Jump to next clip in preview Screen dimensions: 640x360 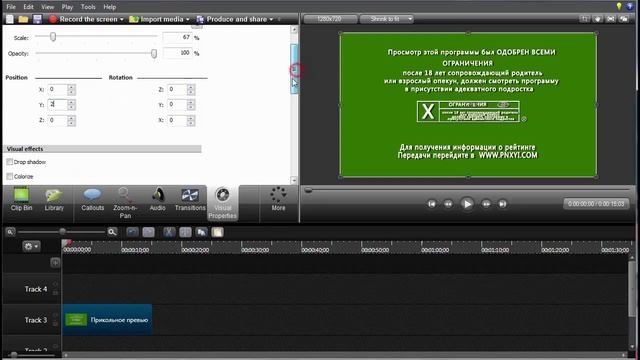(502, 204)
